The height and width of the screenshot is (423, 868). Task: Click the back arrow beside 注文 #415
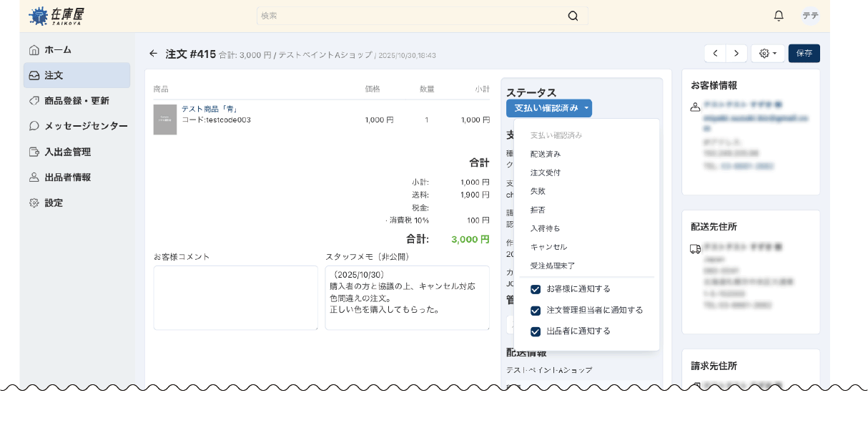click(x=153, y=54)
